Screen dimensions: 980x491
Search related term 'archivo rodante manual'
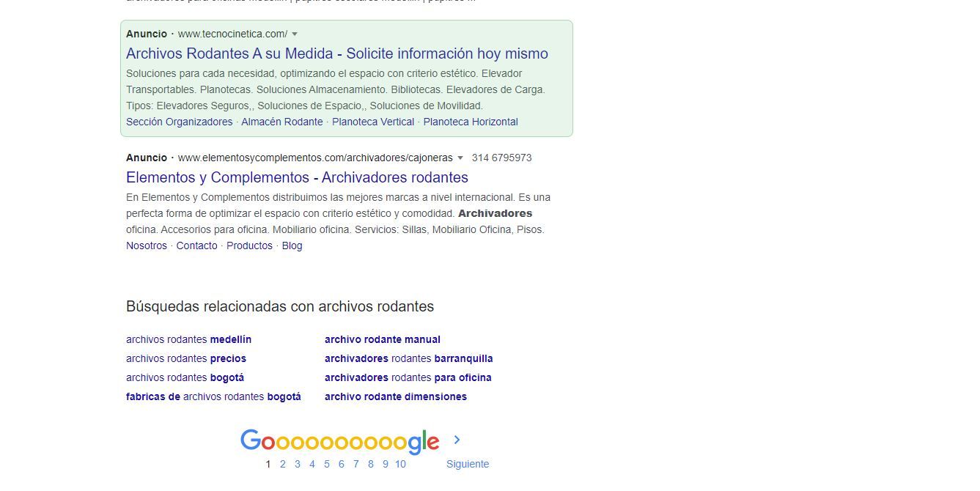click(383, 339)
